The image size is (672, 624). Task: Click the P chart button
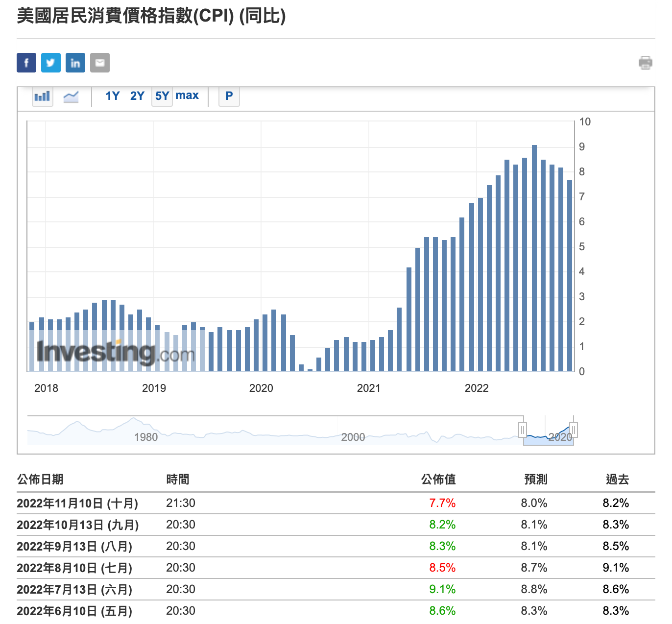pos(229,96)
